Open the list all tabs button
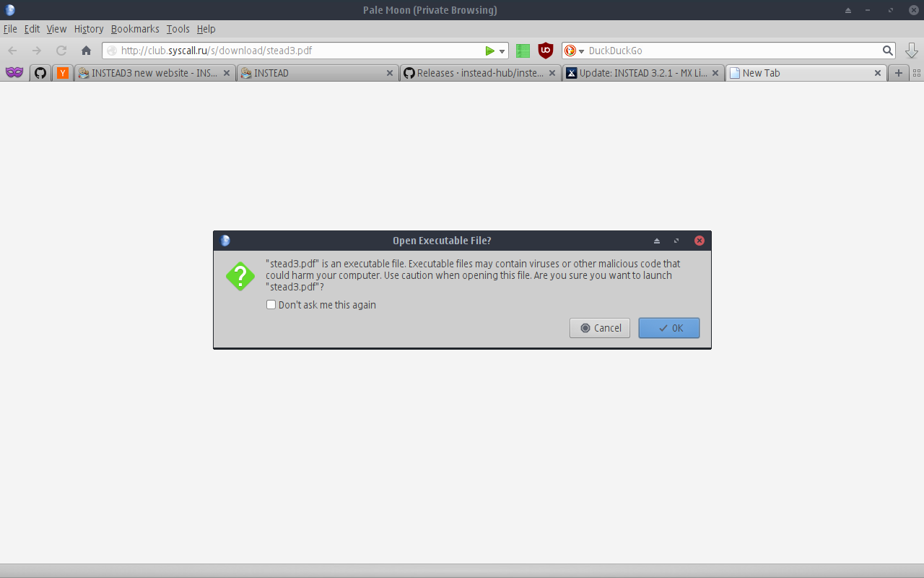 point(917,73)
